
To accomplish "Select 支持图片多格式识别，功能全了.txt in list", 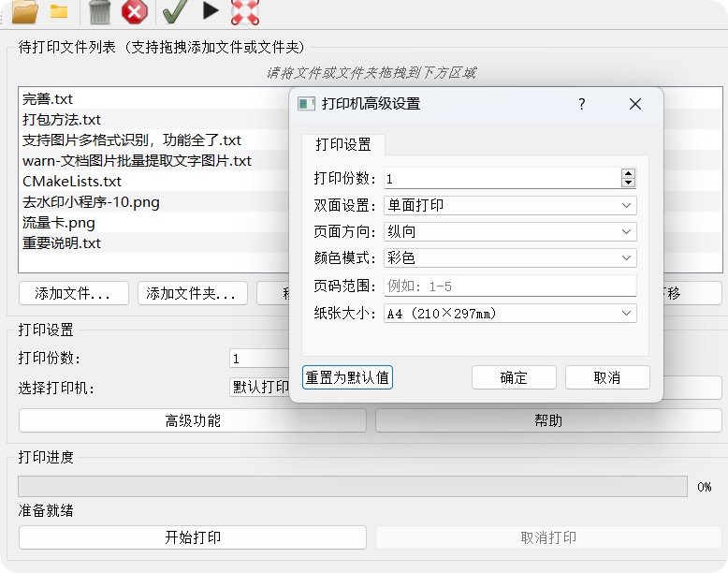I will tap(155, 140).
